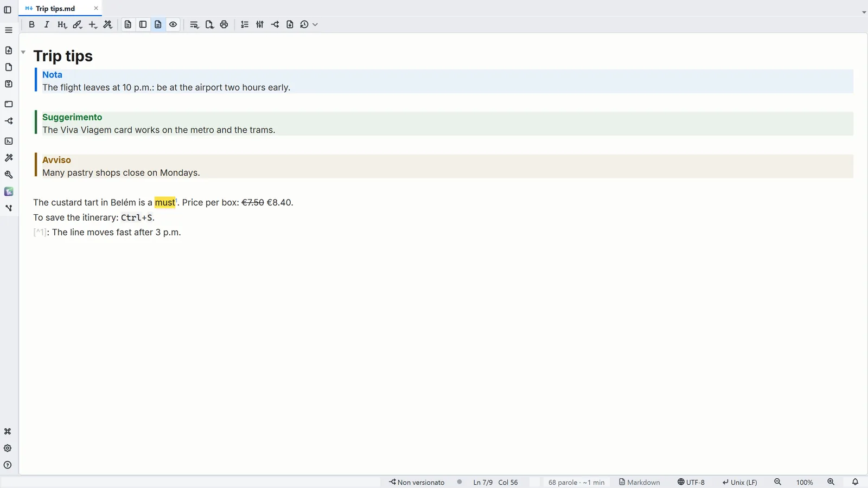Open the plus insert dropdown

tap(93, 24)
